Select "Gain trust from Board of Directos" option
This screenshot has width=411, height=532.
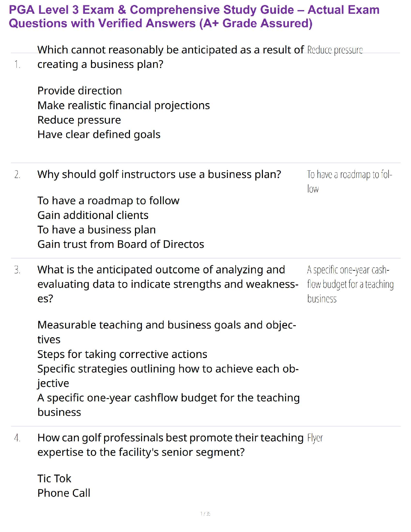121,244
